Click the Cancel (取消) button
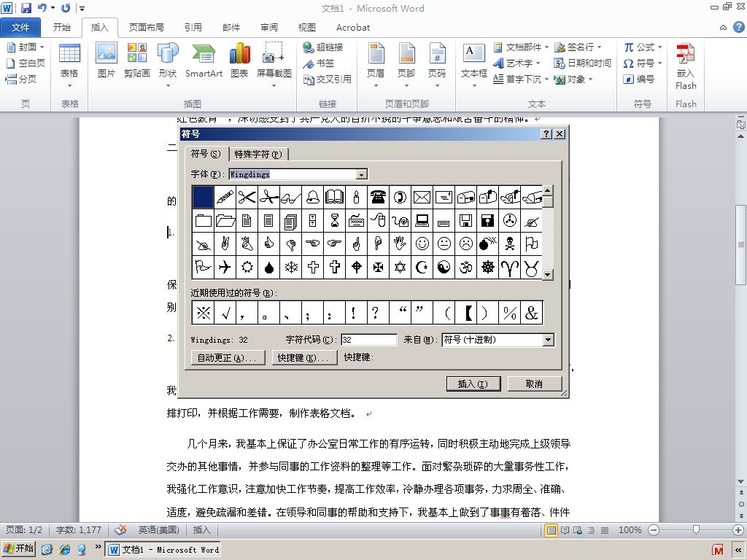747x560 pixels. 534,384
